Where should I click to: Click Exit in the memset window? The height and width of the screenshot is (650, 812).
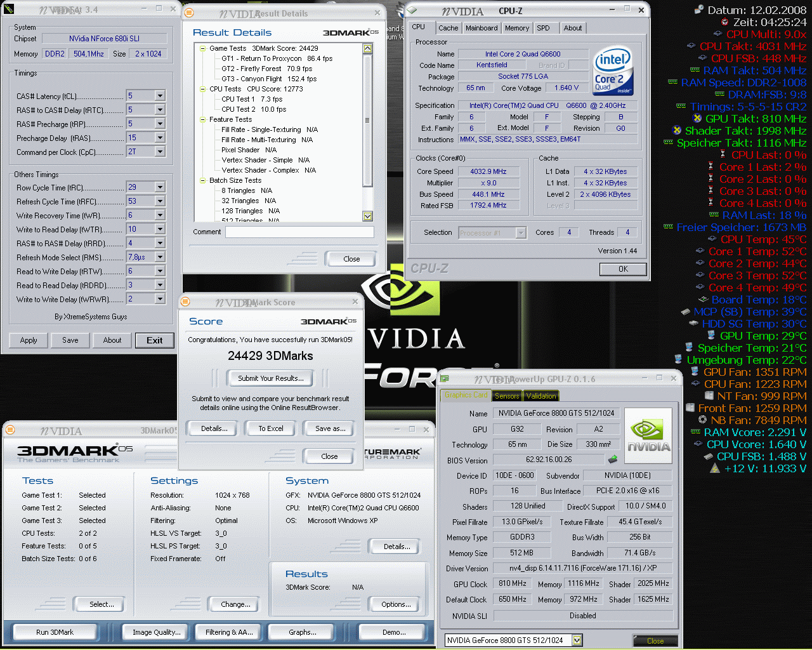(x=155, y=340)
